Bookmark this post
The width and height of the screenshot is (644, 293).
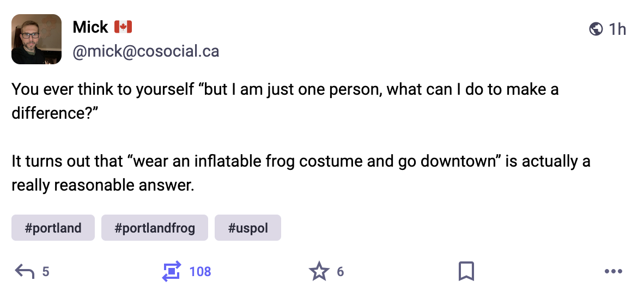point(466,271)
